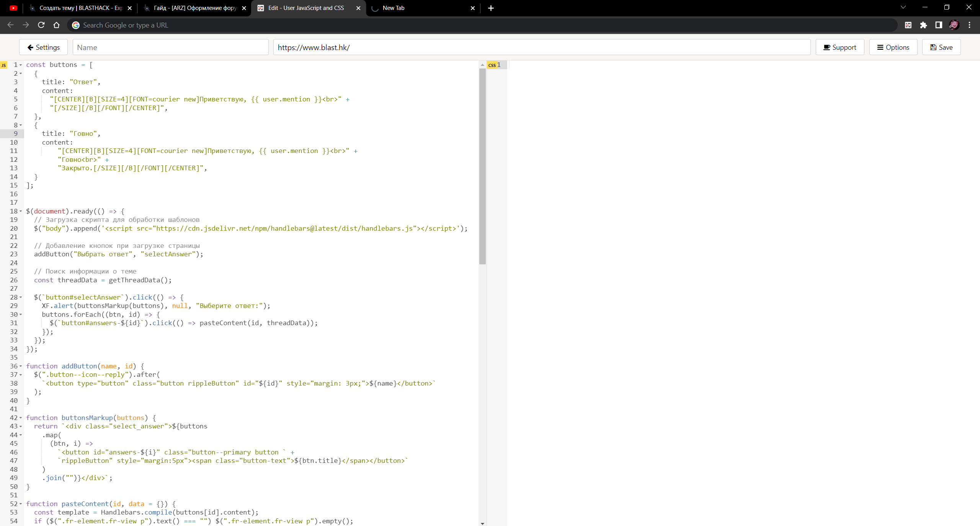Screen dimensions: 980x526
Task: Click Handlebars.compile on line 53
Action: pyautogui.click(x=136, y=512)
